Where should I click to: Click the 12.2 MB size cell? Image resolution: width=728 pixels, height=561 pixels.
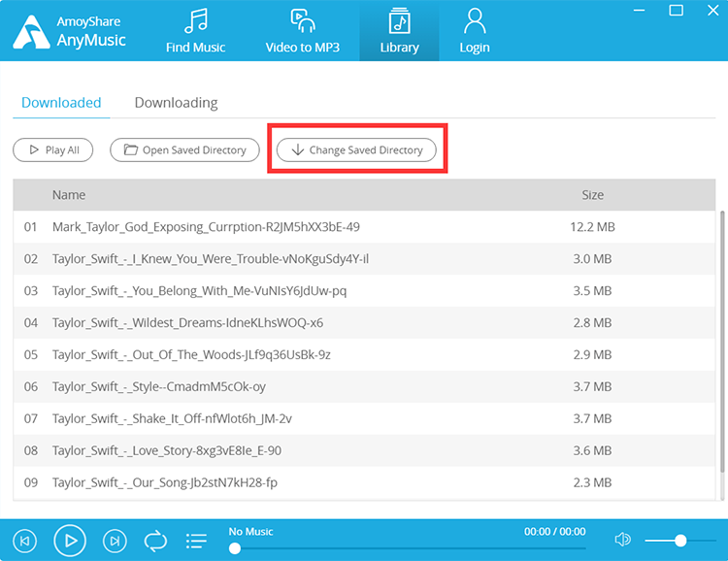pyautogui.click(x=592, y=226)
